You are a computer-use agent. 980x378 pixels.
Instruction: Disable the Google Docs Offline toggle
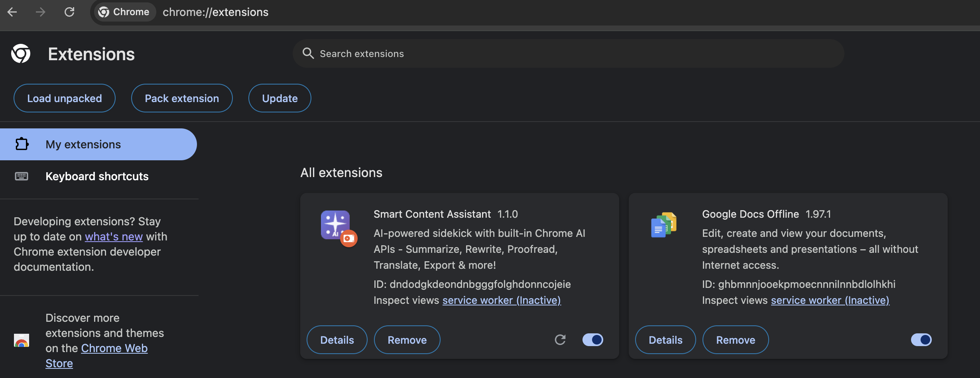click(x=921, y=340)
